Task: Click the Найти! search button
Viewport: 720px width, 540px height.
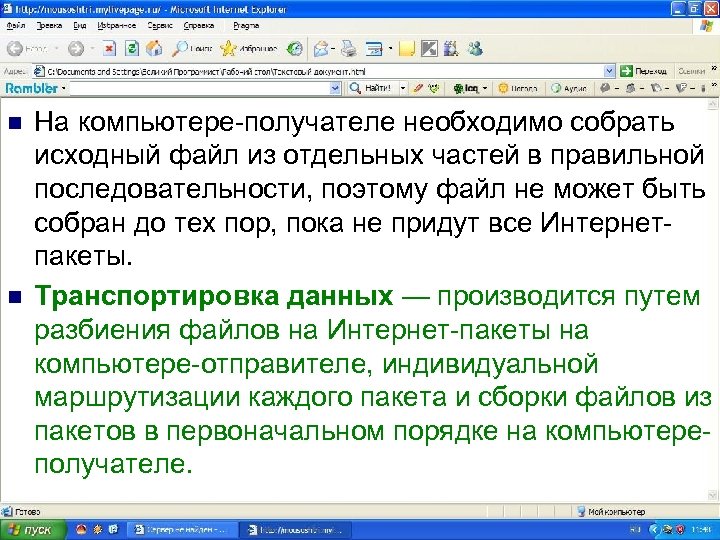Action: (x=370, y=88)
